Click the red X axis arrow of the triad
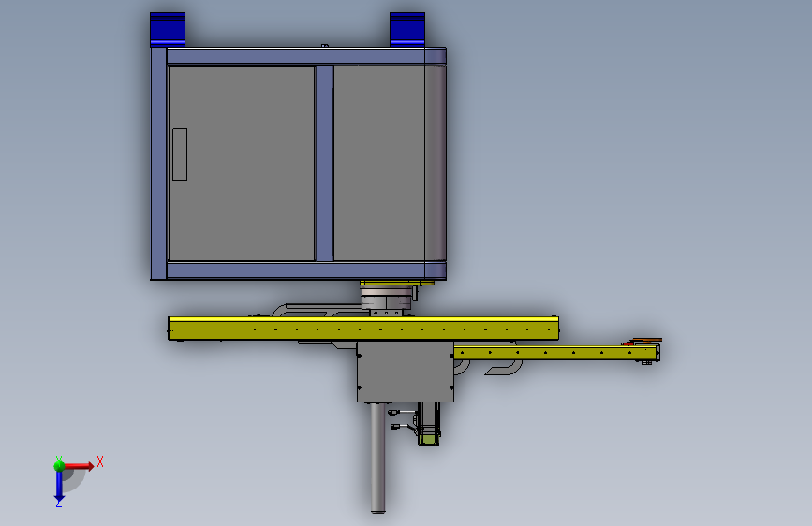The height and width of the screenshot is (526, 812). click(81, 466)
